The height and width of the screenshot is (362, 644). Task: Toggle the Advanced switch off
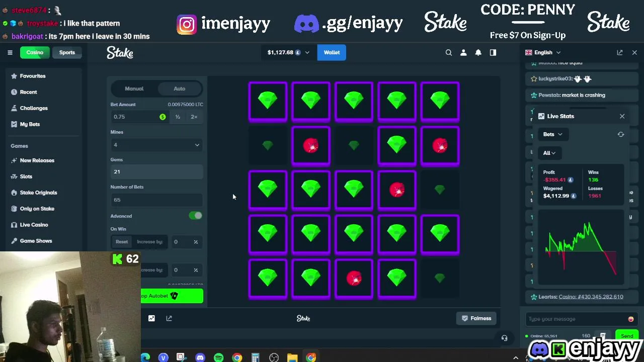pyautogui.click(x=196, y=216)
